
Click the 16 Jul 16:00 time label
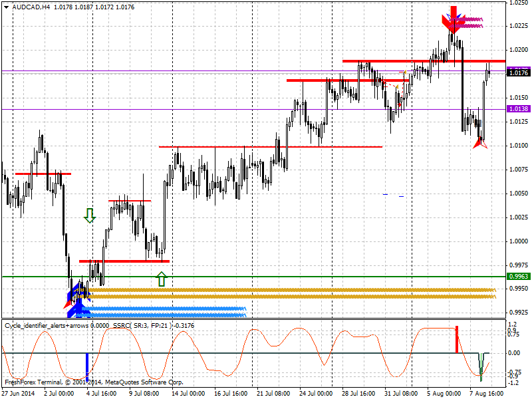[x=231, y=394]
